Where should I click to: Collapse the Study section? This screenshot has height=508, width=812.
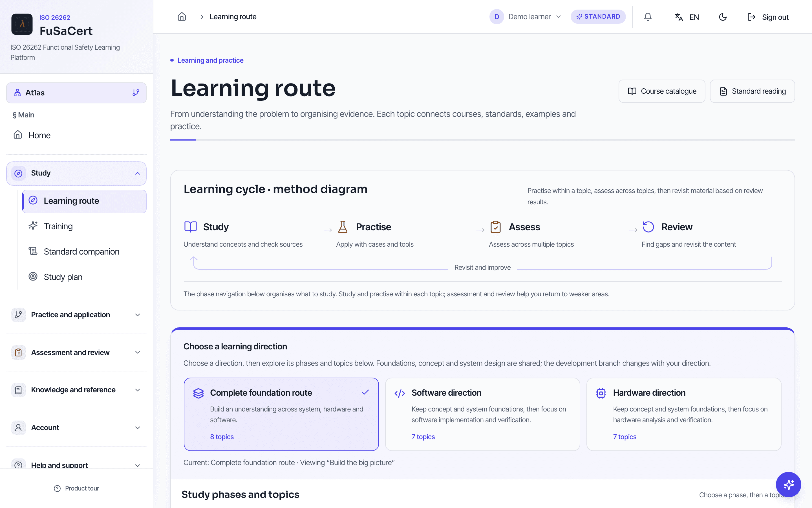click(76, 173)
